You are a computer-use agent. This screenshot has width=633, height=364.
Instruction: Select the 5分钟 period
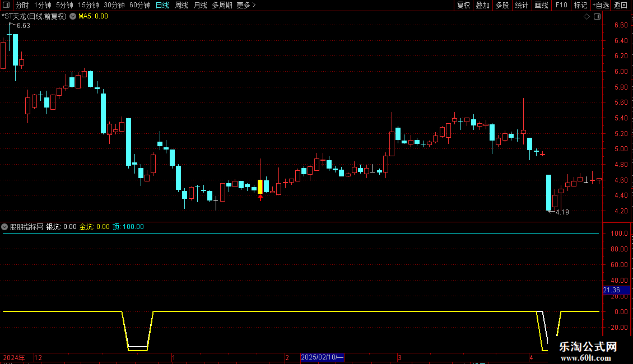pyautogui.click(x=64, y=5)
